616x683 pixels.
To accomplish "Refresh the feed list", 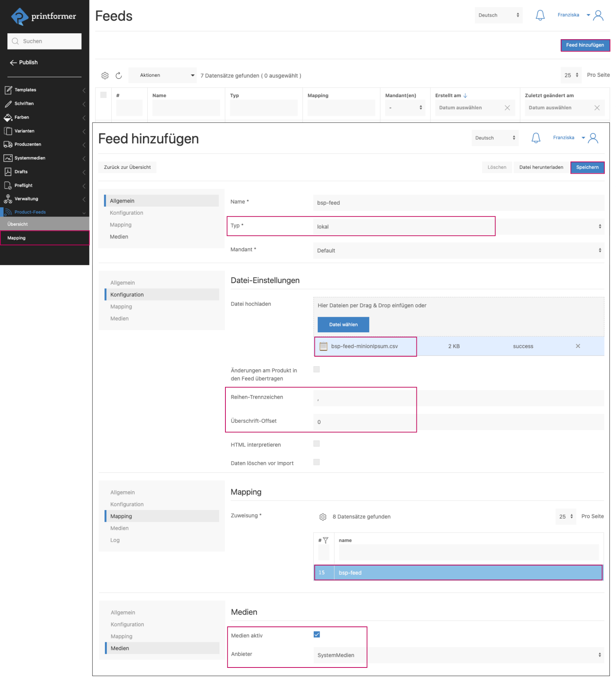I will tap(118, 75).
